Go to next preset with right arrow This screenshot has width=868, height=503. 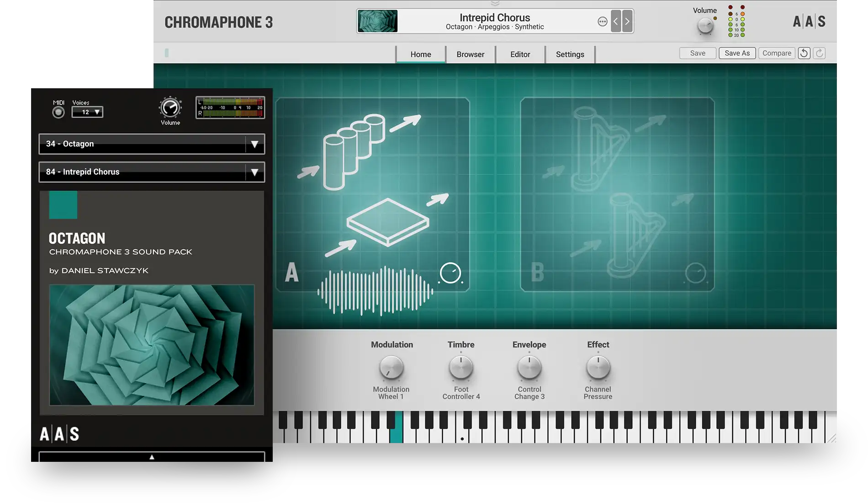(627, 21)
